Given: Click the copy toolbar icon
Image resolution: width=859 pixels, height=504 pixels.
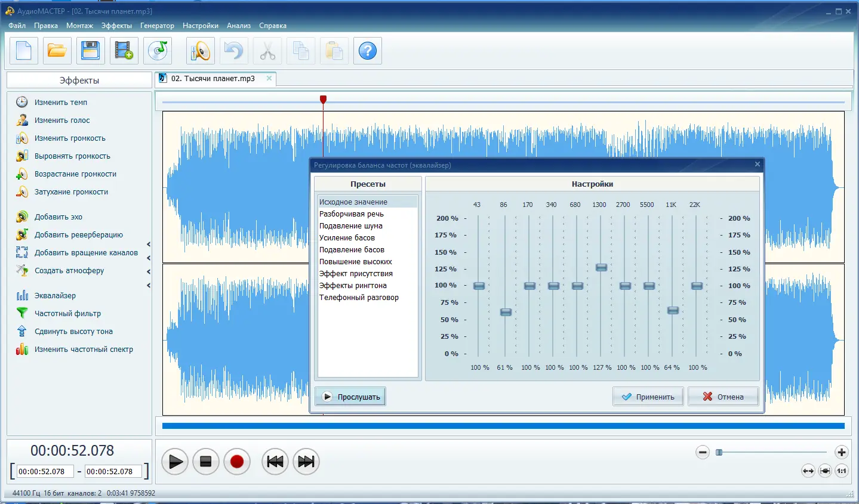Looking at the screenshot, I should pyautogui.click(x=301, y=51).
